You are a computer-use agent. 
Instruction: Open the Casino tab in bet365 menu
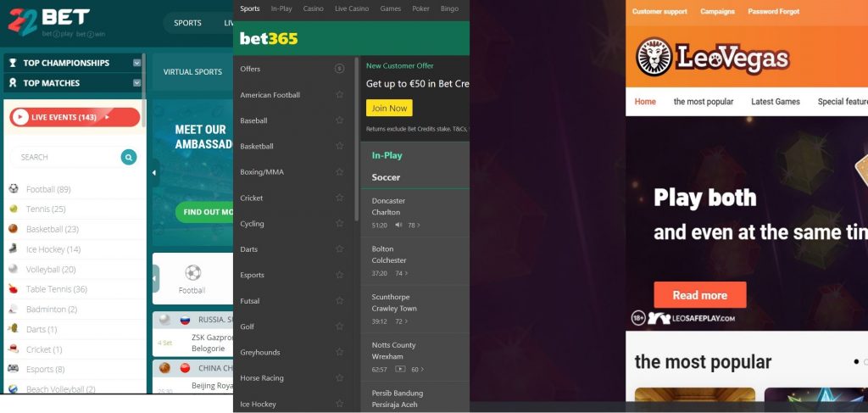coord(314,8)
